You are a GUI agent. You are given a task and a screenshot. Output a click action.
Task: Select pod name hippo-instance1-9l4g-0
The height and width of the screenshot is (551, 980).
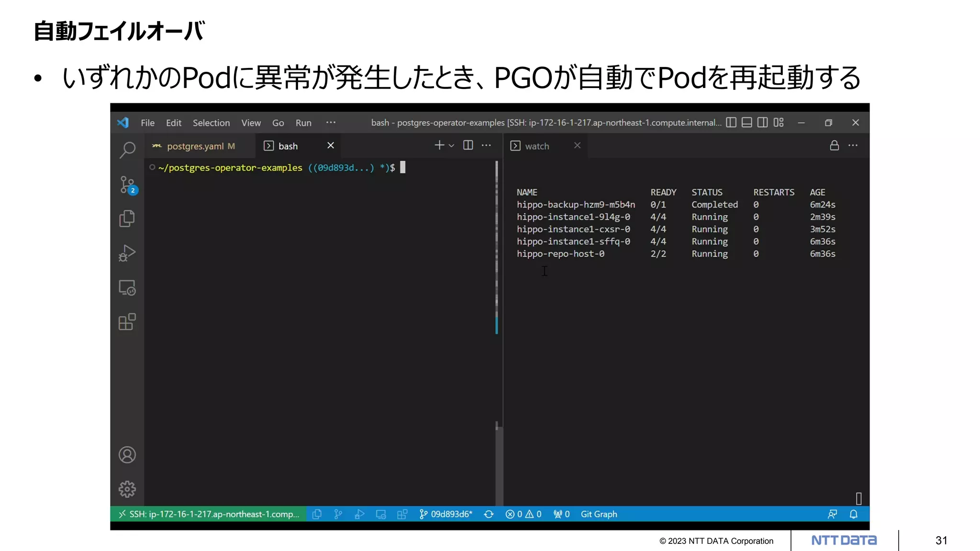573,217
